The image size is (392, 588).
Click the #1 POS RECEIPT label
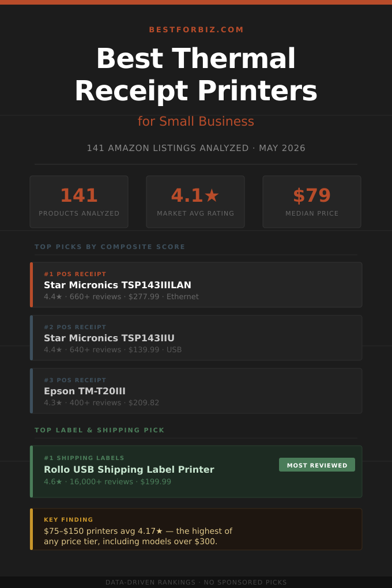click(75, 274)
